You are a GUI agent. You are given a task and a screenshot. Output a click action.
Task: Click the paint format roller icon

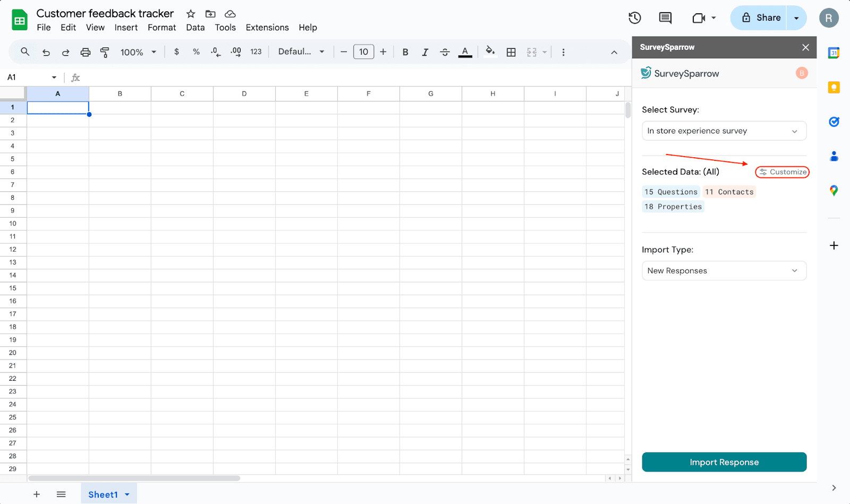(x=105, y=52)
